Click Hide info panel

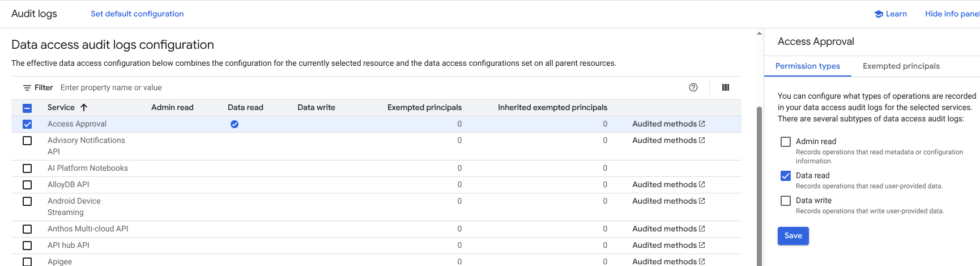pos(952,14)
